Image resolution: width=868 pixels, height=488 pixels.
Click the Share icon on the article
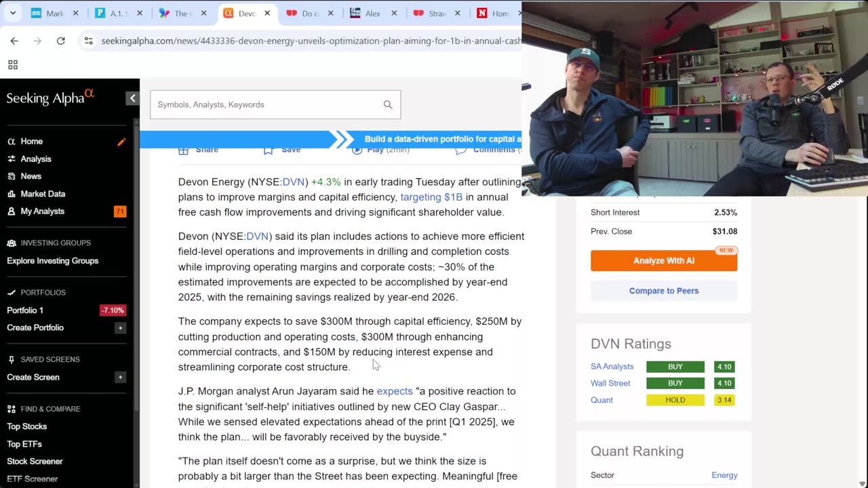(x=183, y=150)
